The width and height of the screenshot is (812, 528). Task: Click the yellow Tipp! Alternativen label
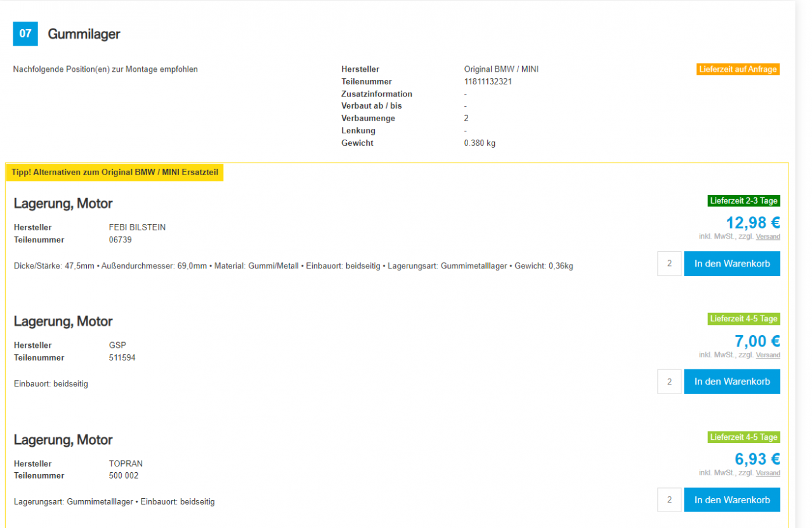[x=115, y=172]
